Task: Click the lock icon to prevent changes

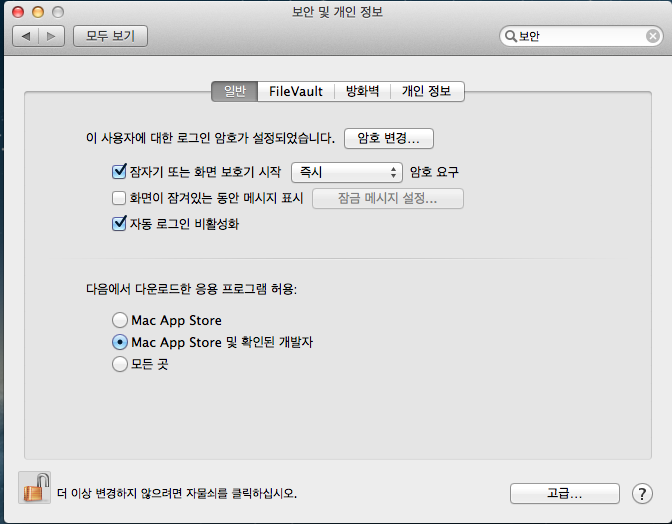Action: tap(35, 488)
